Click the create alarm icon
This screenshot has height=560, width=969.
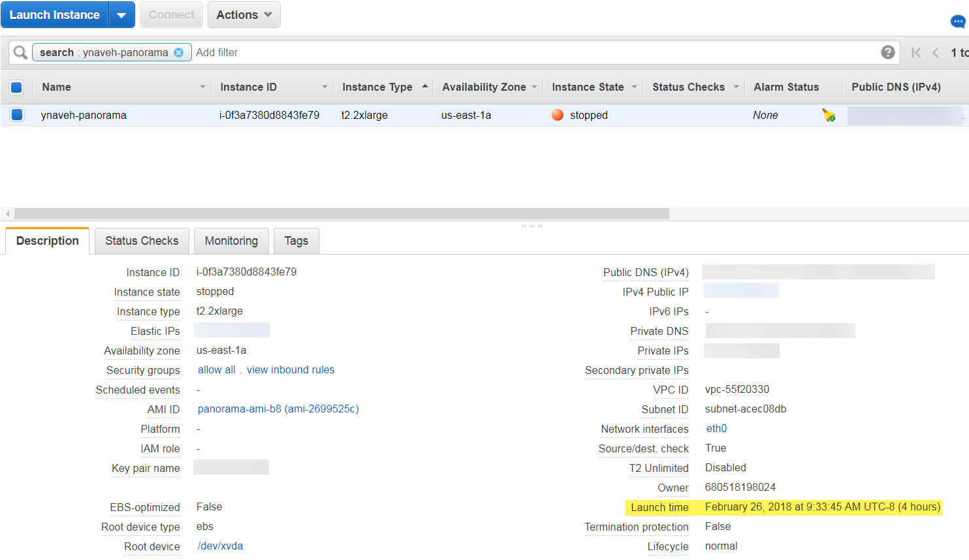(x=829, y=116)
